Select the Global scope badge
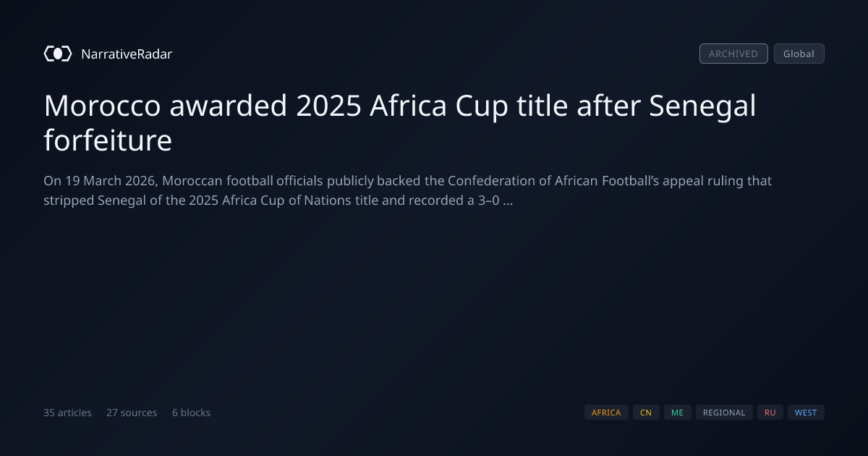 coord(799,54)
